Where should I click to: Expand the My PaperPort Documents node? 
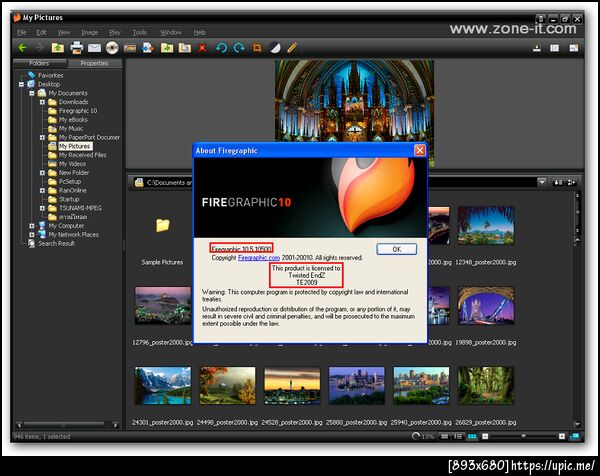[42, 137]
